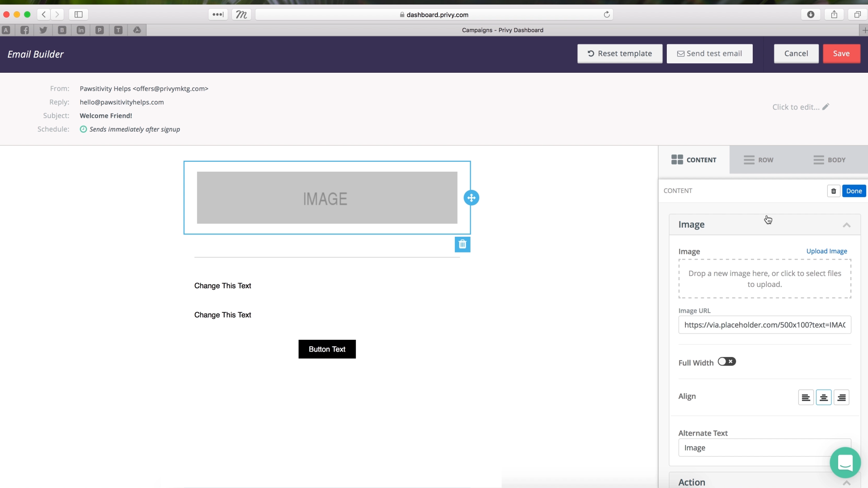Click the Button Text button in email
Screen dimensions: 868x488
click(327, 349)
